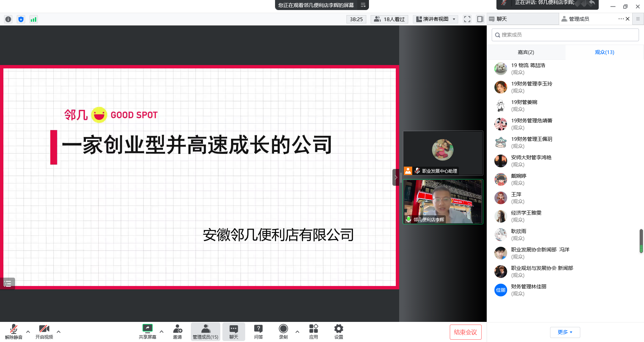Switch to the Guests (嘉宾) tab
The image size is (644, 342).
(x=526, y=52)
